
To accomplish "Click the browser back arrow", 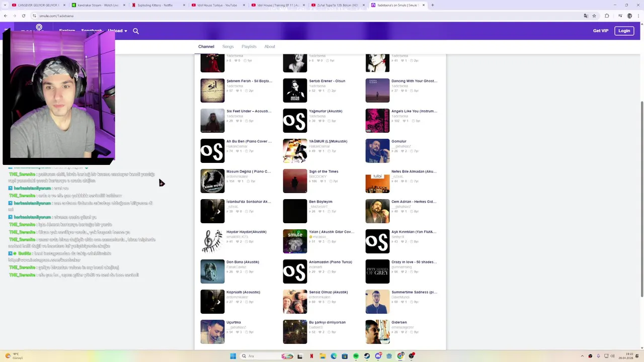I will pyautogui.click(x=6, y=16).
